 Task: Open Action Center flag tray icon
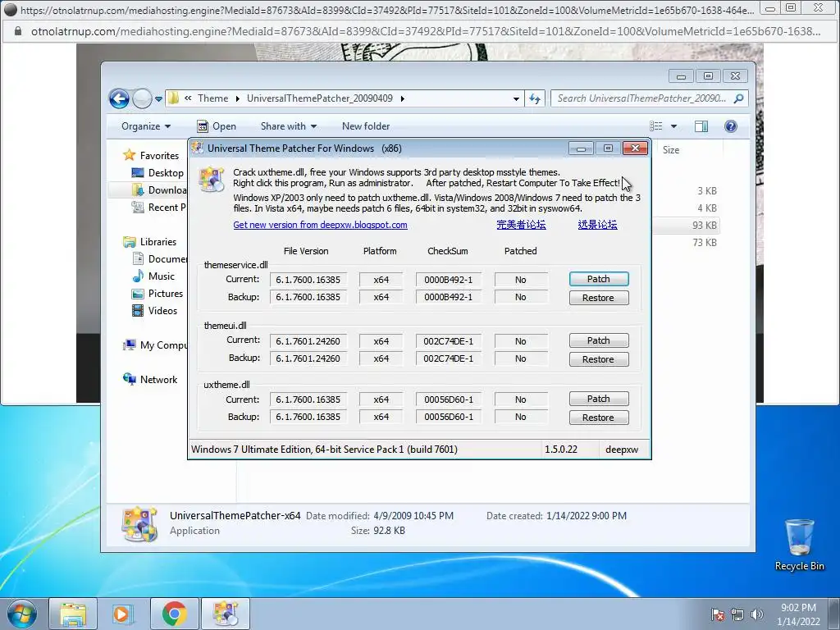tap(718, 614)
